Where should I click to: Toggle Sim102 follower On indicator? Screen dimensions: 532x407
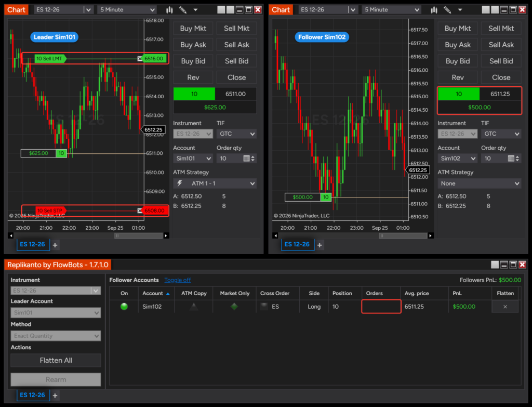pos(124,307)
